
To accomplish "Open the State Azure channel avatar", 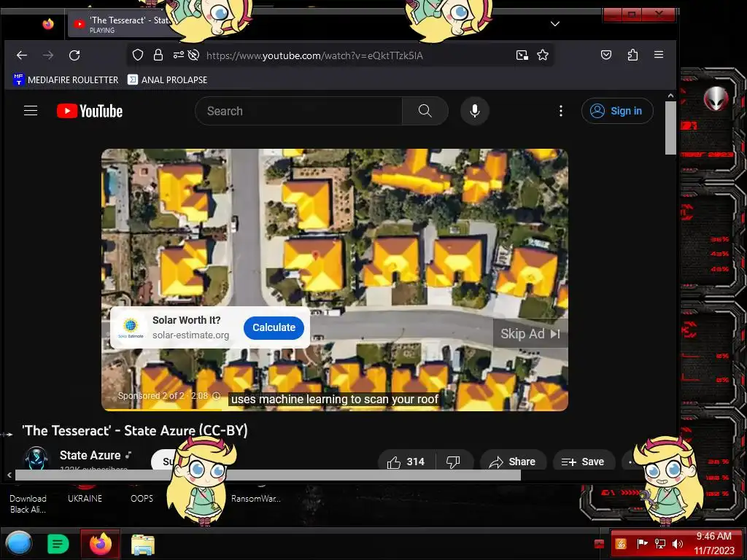I will (36, 458).
